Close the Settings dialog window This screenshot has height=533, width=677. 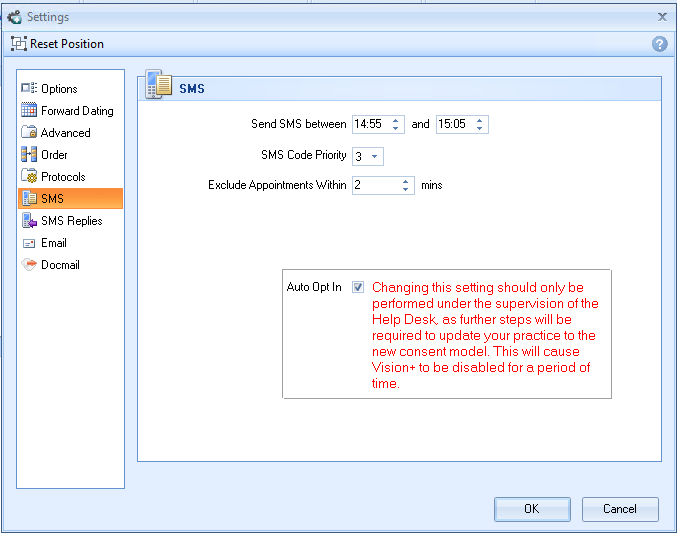[x=662, y=17]
